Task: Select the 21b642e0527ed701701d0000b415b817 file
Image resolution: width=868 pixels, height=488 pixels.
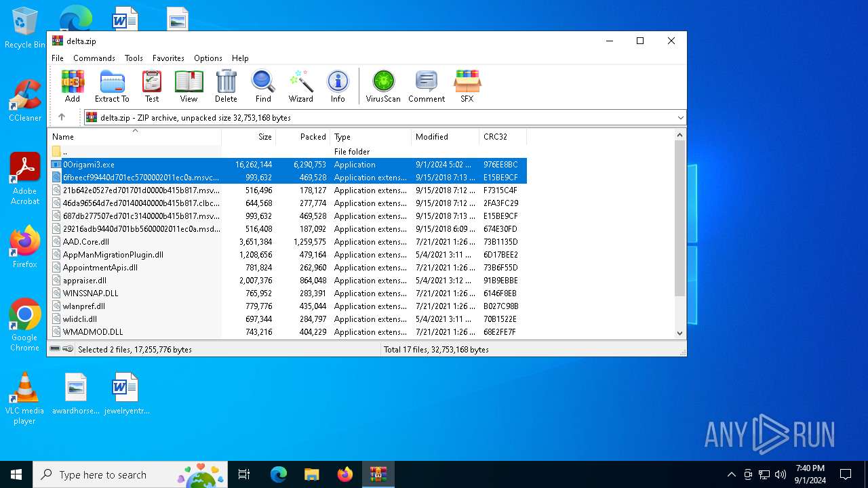Action: coord(288,190)
